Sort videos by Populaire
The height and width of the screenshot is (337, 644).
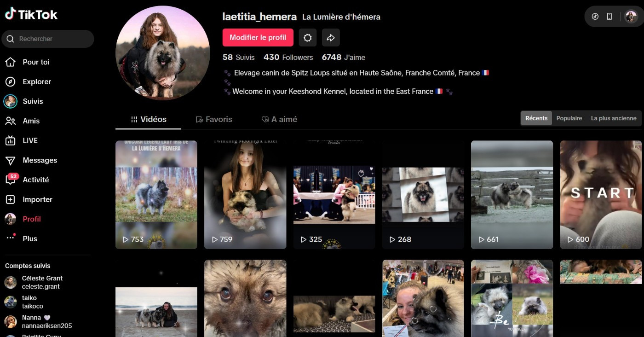coord(569,118)
